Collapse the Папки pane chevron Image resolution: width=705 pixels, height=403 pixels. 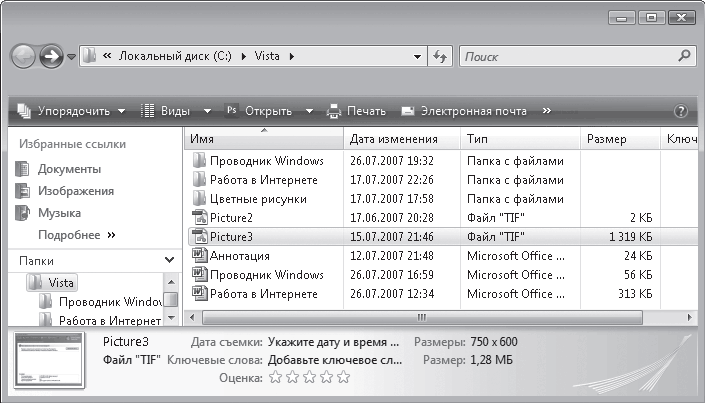[x=170, y=260]
